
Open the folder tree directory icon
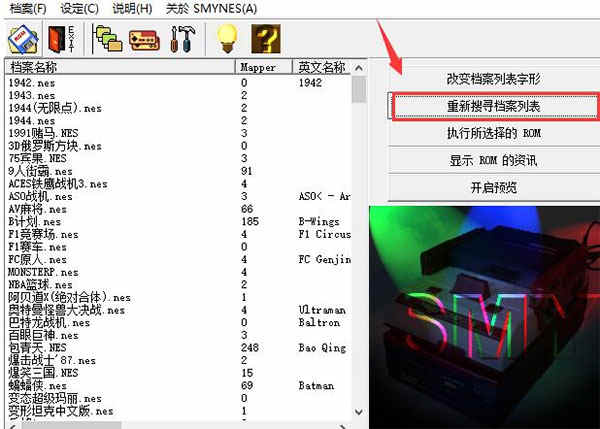[x=108, y=39]
